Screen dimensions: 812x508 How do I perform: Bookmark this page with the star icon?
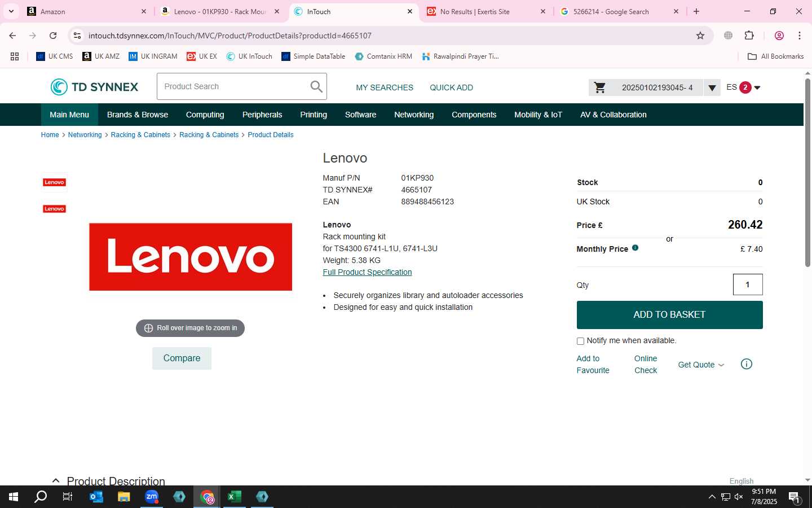(700, 36)
